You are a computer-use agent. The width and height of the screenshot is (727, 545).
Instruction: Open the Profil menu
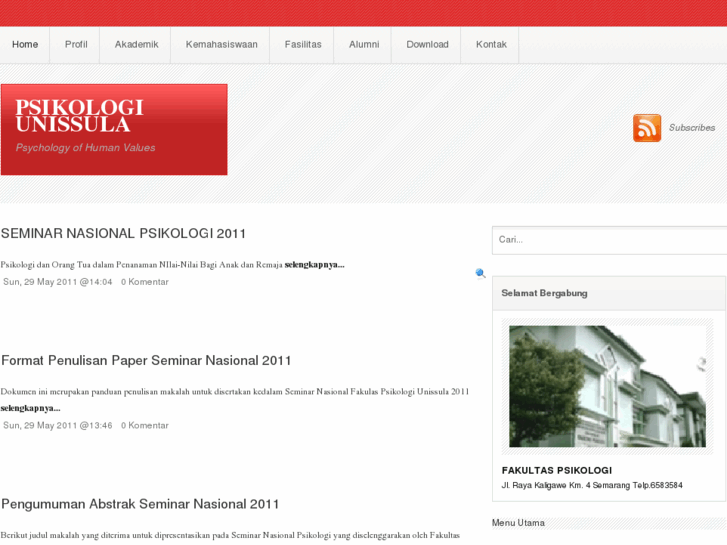click(x=76, y=45)
